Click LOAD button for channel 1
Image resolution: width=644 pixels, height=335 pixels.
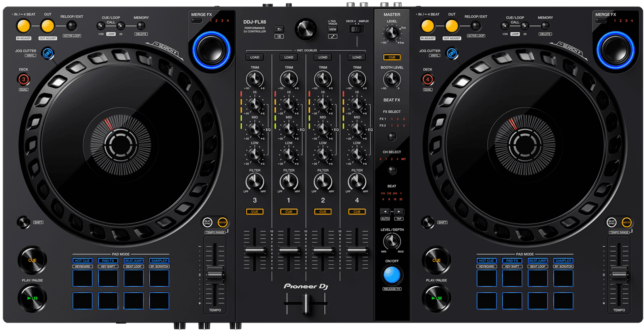coord(289,57)
